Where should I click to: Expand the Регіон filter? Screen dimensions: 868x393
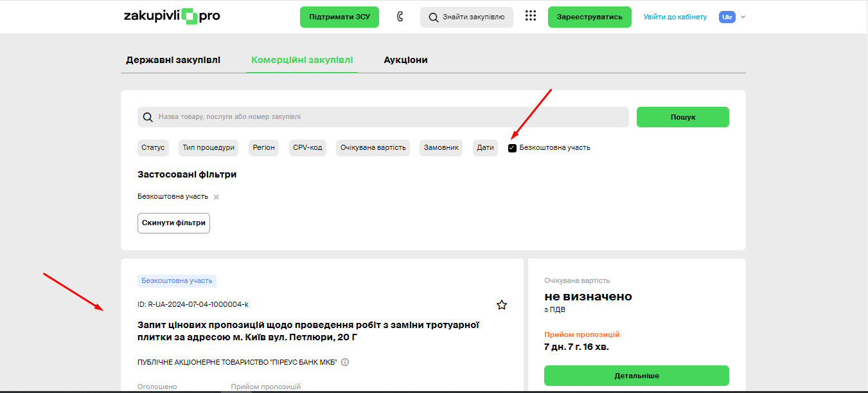click(x=263, y=148)
